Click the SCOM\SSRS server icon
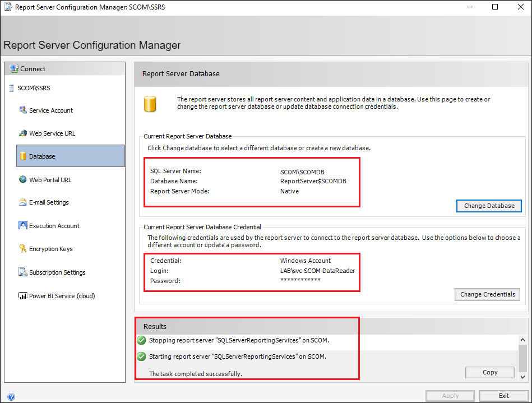Screen dimensions: 532x403 11,88
